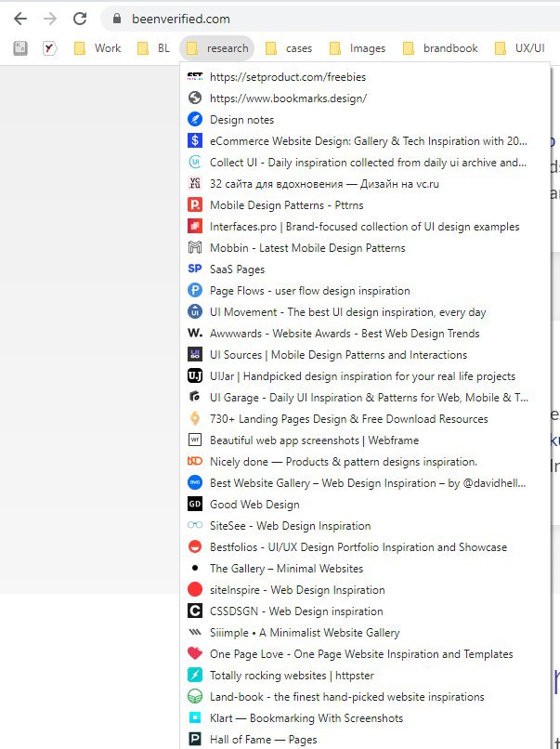Open the brandbook bookmarks folder
560x749 pixels.
(440, 47)
